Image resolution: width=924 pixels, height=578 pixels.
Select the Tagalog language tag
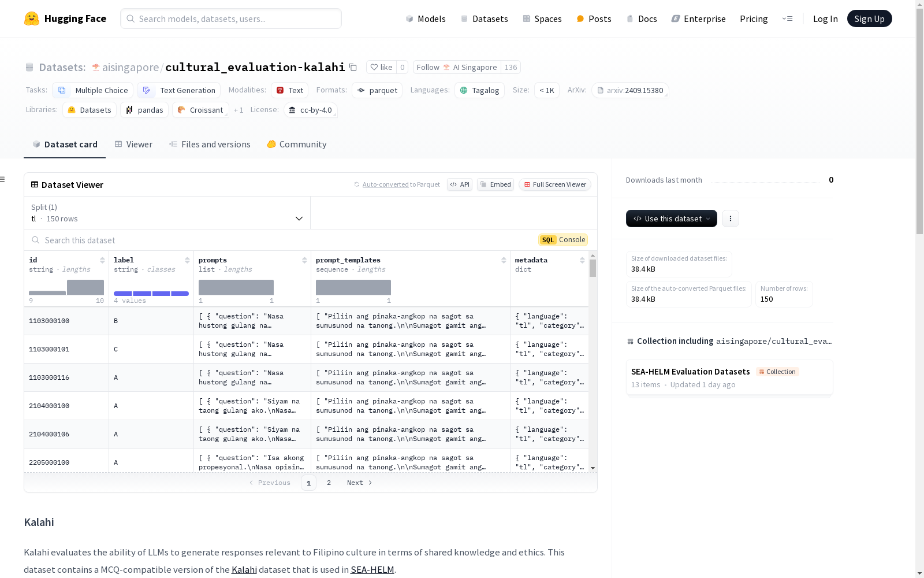point(479,90)
